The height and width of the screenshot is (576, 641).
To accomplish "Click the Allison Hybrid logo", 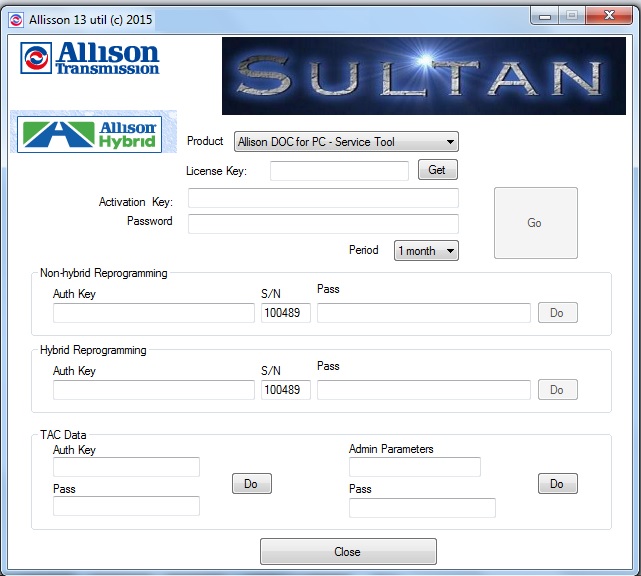I will [x=90, y=134].
